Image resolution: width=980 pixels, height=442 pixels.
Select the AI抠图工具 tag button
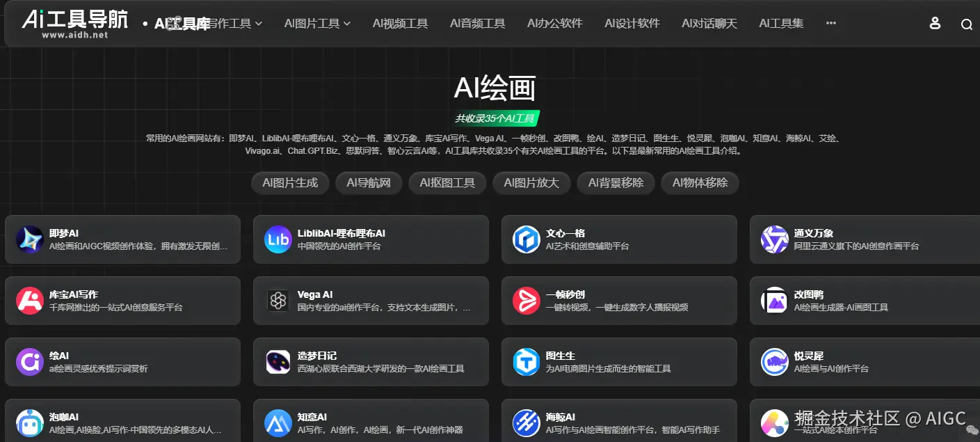(447, 183)
